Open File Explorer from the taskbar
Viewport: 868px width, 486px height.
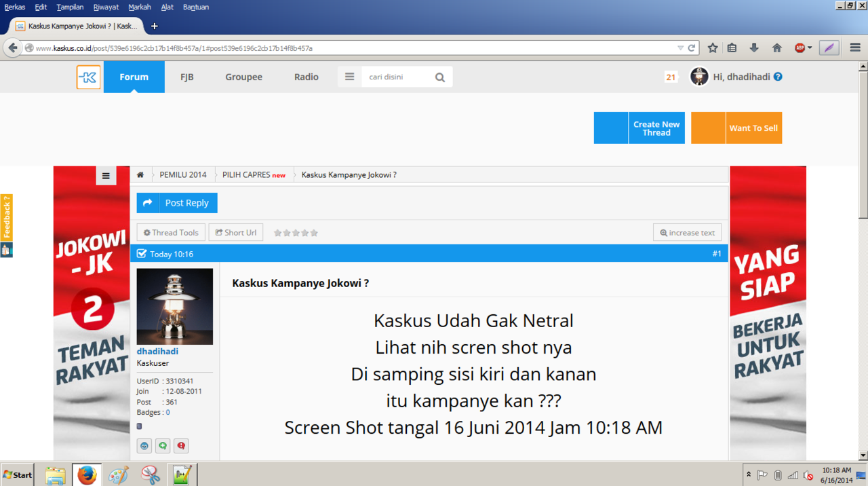tap(55, 475)
